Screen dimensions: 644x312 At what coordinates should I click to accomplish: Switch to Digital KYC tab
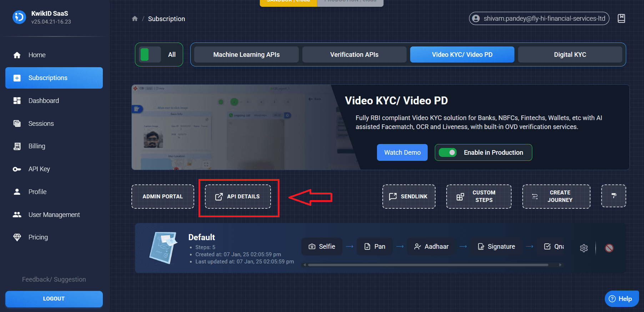tap(570, 55)
